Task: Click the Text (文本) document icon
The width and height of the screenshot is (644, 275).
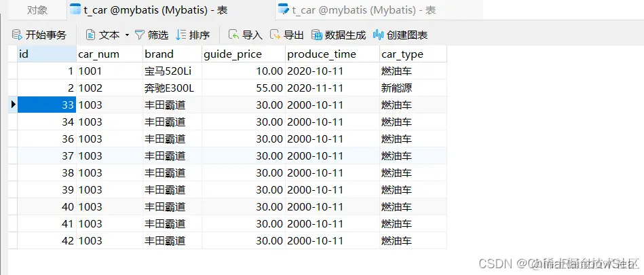Action: click(90, 35)
